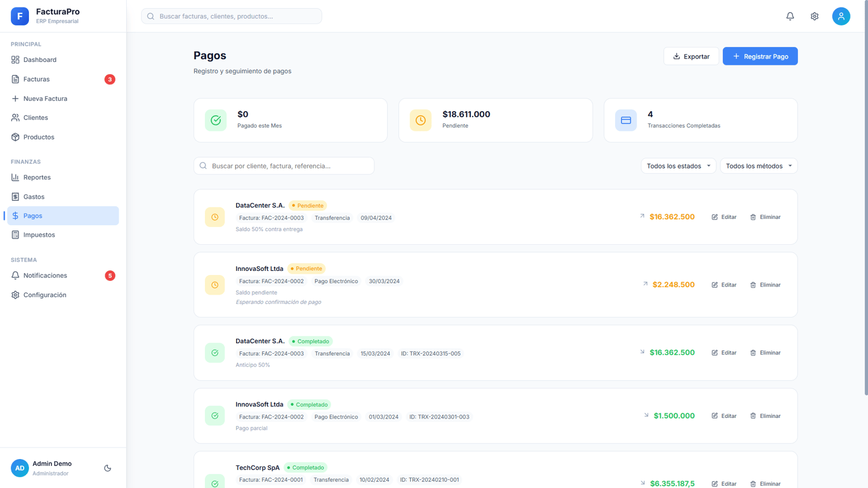The width and height of the screenshot is (868, 488).
Task: Click the Admin Demo AD avatar
Action: click(20, 468)
